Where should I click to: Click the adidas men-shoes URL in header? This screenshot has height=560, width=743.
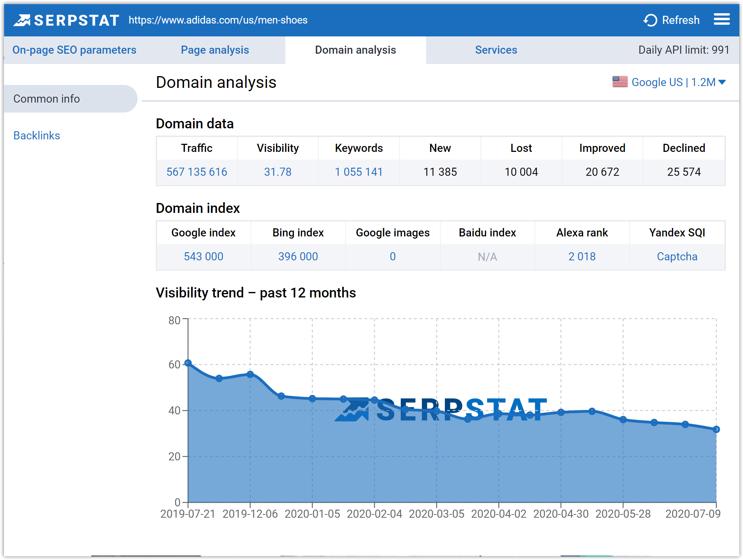pos(218,20)
